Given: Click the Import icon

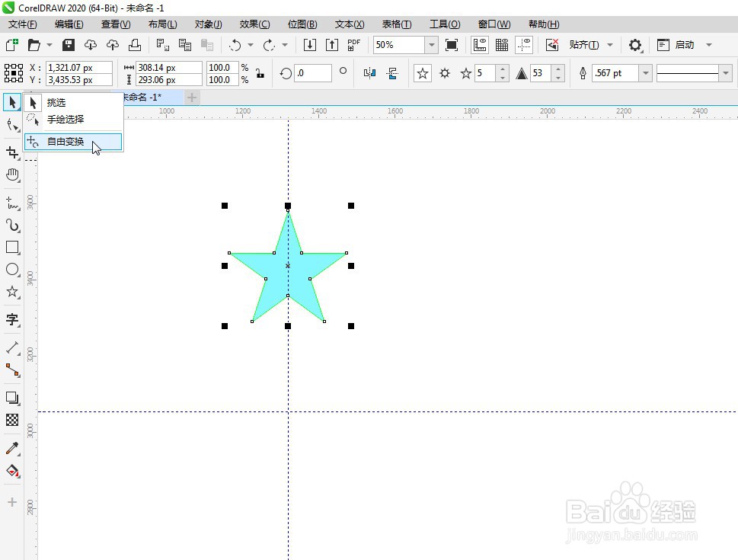Looking at the screenshot, I should point(310,45).
